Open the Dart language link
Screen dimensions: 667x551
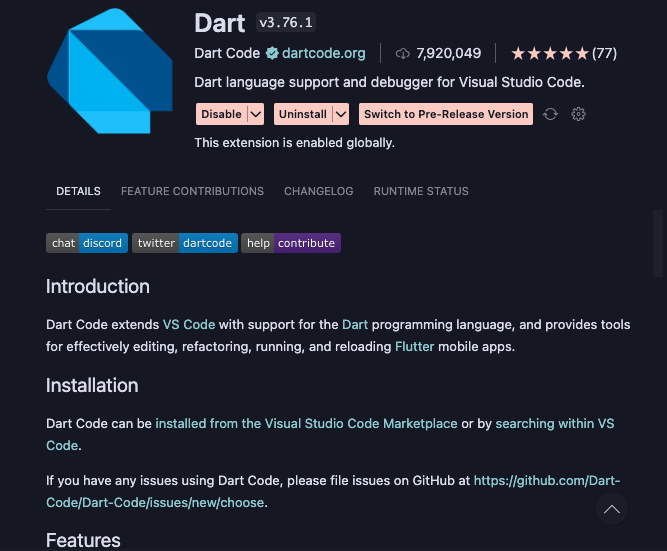pyautogui.click(x=355, y=325)
